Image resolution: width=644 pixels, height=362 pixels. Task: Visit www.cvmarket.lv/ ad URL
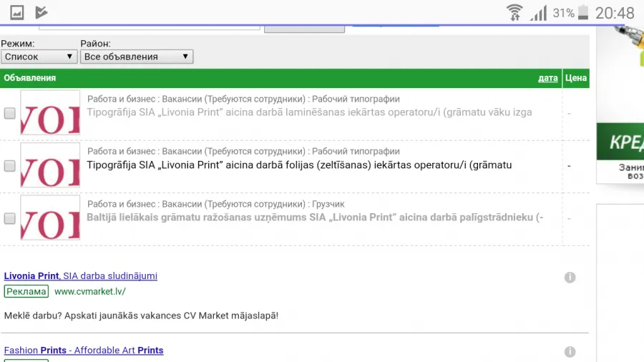coord(90,291)
